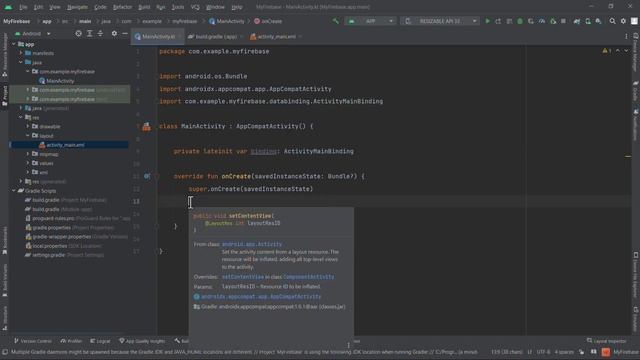Expand the mipmap folder
The image size is (640, 360).
[x=28, y=154]
